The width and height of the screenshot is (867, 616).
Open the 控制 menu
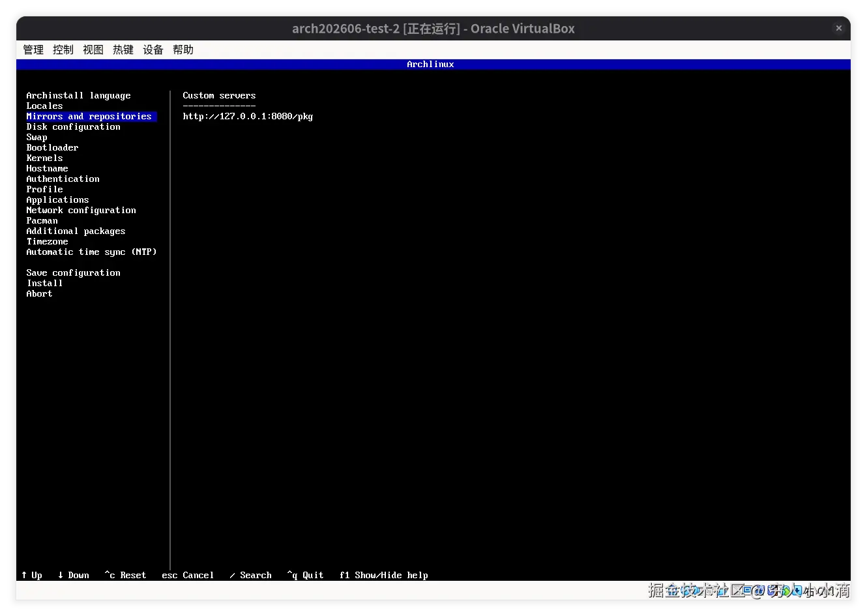click(63, 50)
